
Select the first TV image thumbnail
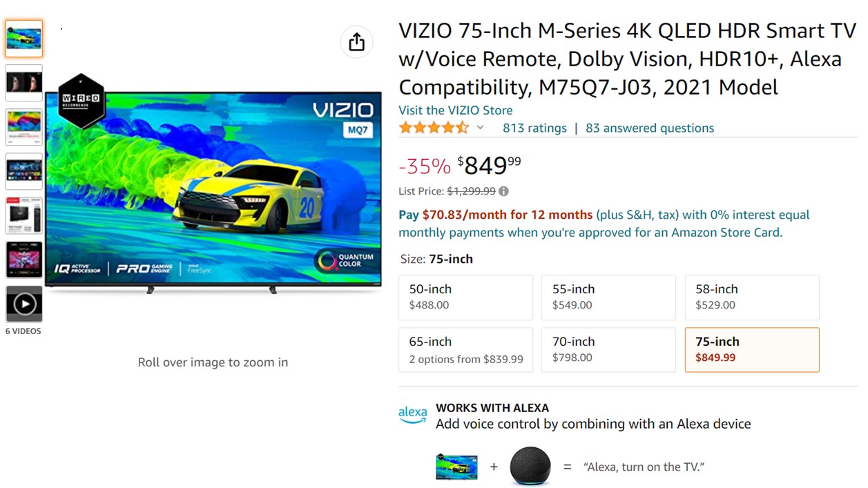point(24,39)
